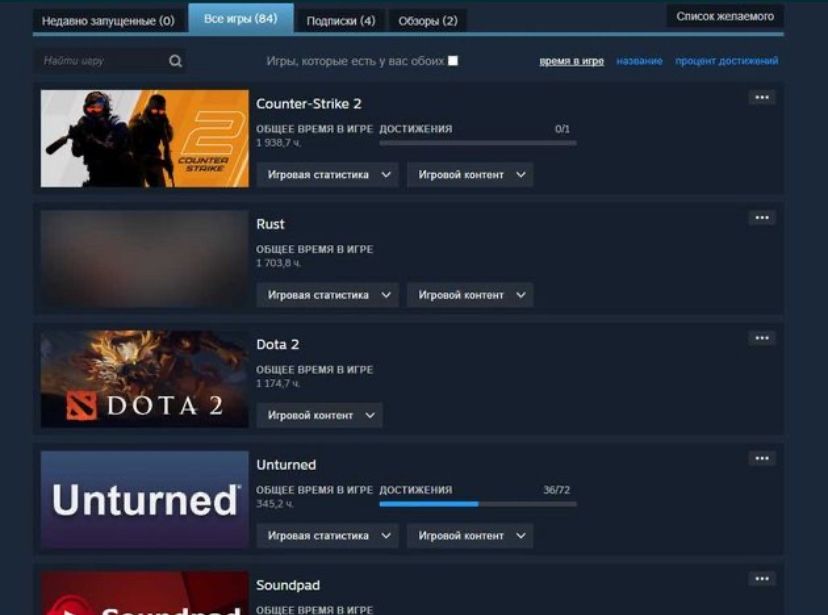Sort games by время в игре
Viewport: 828px width, 615px height.
coord(571,61)
